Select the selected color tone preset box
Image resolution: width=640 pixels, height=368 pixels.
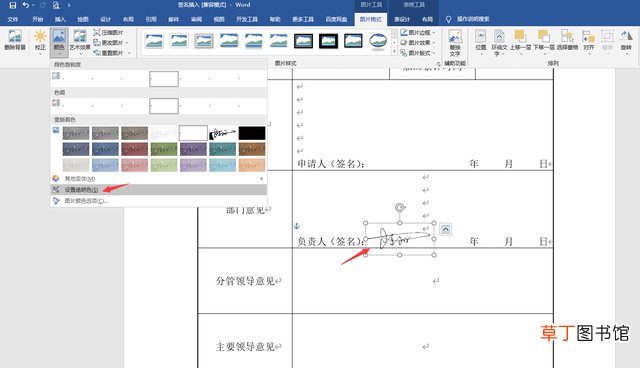point(164,106)
